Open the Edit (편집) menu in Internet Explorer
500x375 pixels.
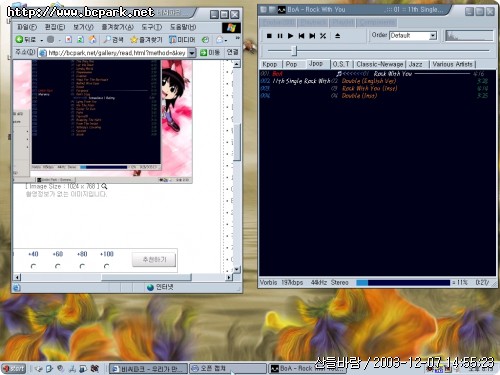click(x=55, y=27)
